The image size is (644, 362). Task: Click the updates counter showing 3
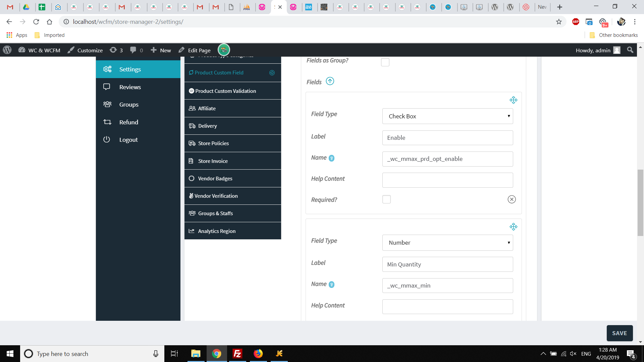(x=116, y=50)
